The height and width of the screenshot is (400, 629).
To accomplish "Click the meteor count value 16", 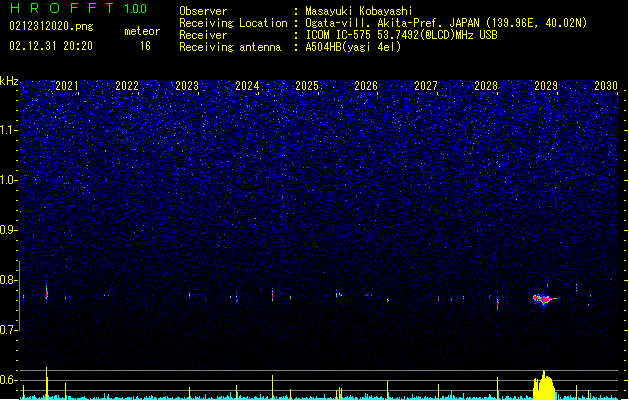I will (145, 46).
